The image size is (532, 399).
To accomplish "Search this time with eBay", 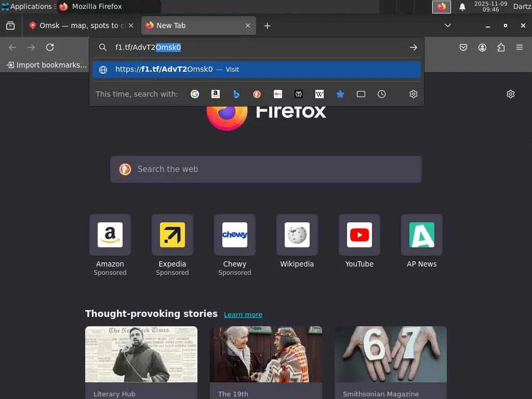I will (278, 94).
